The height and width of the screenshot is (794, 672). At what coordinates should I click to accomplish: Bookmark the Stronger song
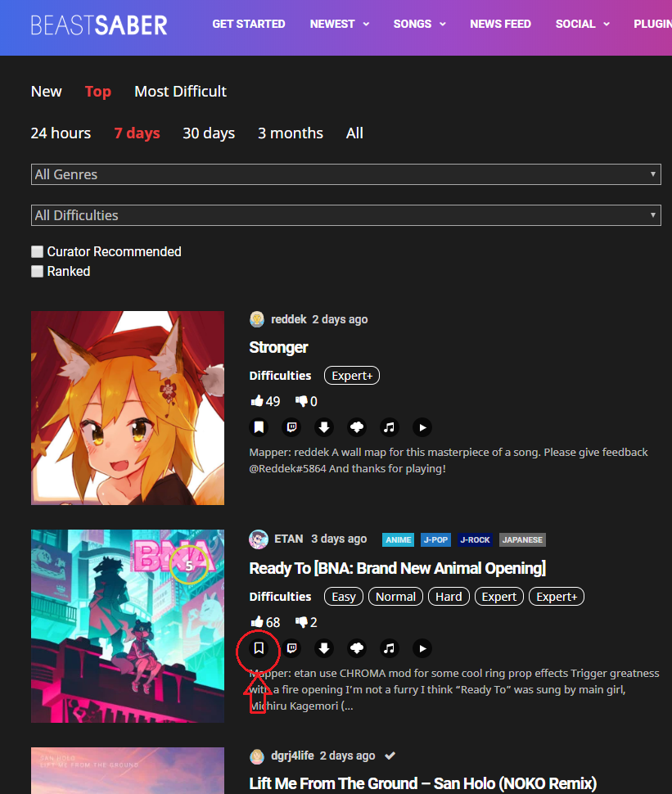click(259, 427)
